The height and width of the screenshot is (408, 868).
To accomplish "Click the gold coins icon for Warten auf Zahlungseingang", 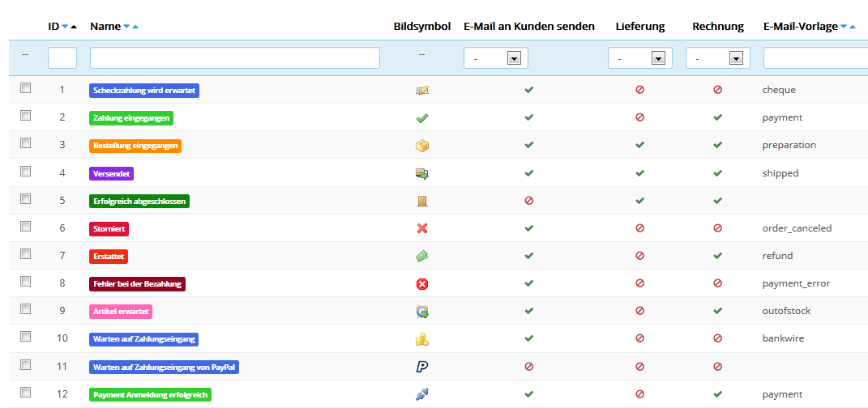I will coord(421,339).
